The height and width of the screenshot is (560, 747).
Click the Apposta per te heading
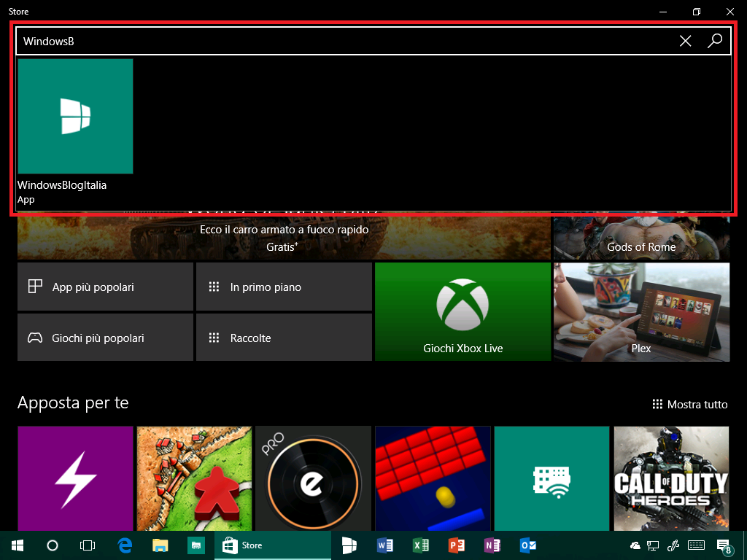click(73, 402)
